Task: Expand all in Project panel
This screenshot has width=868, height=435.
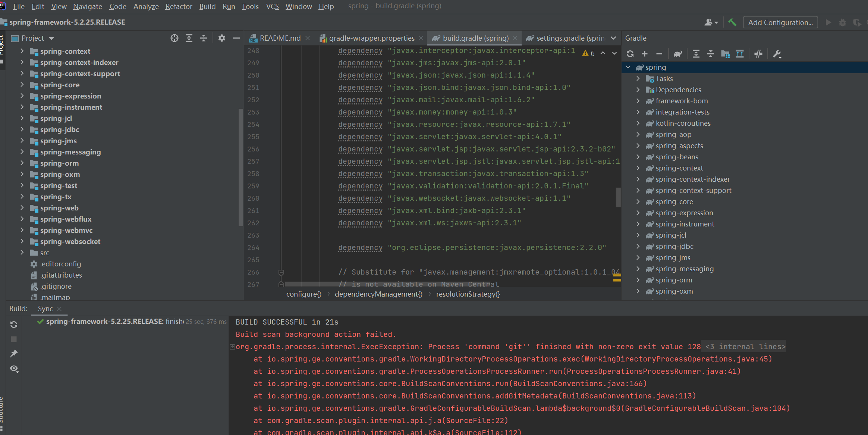Action: coord(189,38)
